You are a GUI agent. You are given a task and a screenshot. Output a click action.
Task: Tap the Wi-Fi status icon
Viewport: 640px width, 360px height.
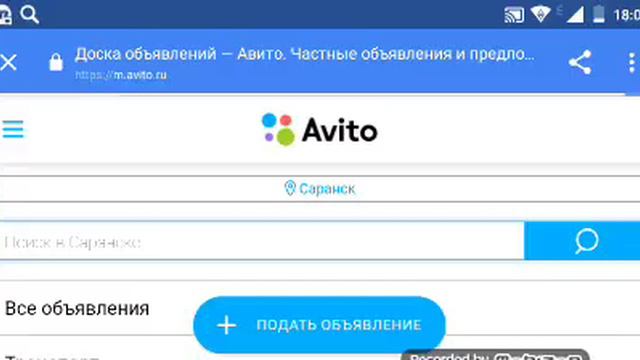540,14
